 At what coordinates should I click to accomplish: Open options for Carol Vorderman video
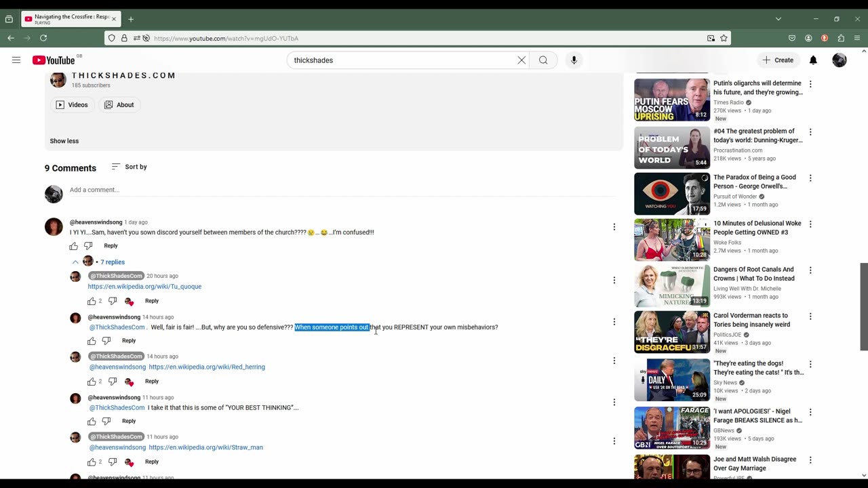810,317
